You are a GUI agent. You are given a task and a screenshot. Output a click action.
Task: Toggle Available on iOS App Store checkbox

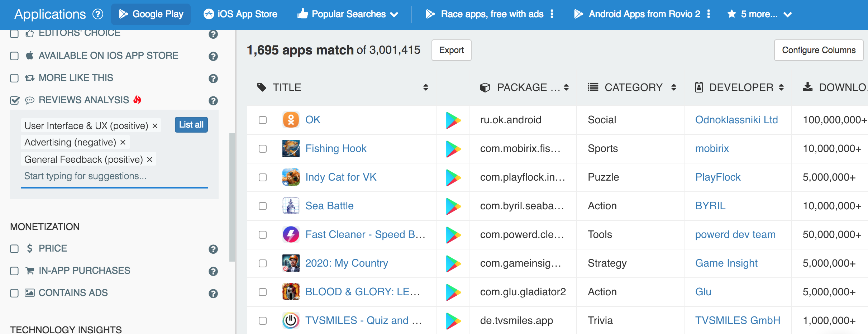[x=14, y=56]
